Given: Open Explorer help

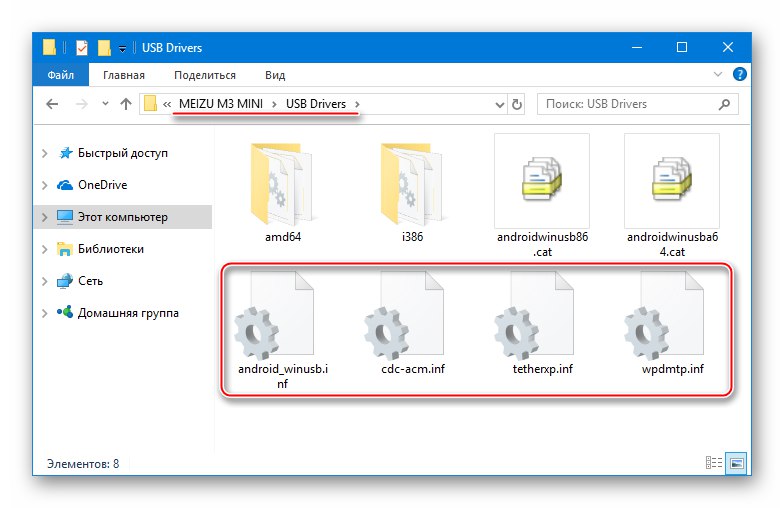Looking at the screenshot, I should (740, 74).
